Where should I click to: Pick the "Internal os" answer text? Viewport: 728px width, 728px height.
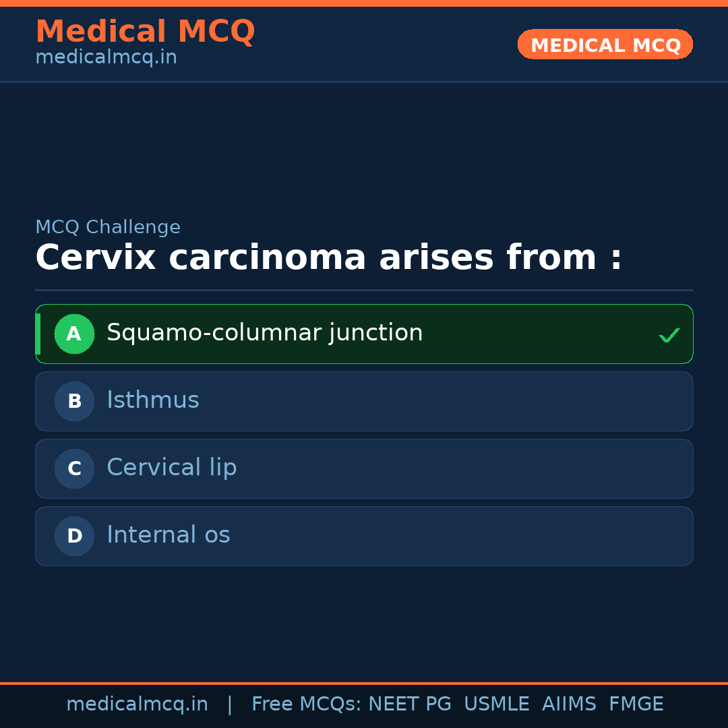click(x=169, y=535)
